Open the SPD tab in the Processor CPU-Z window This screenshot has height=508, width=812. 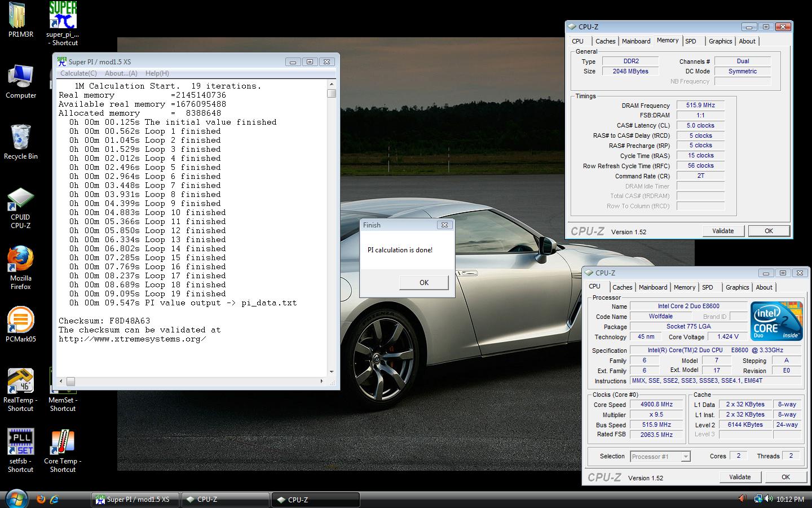point(708,287)
